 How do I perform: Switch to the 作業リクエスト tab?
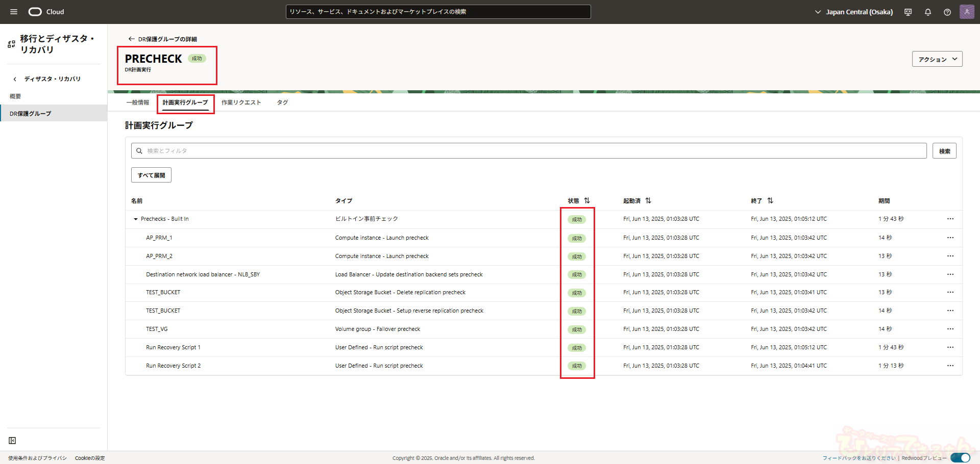(241, 102)
